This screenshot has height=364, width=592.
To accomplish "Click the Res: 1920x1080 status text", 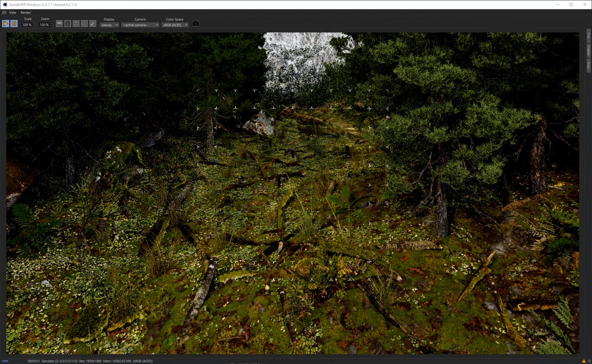I will [x=90, y=361].
